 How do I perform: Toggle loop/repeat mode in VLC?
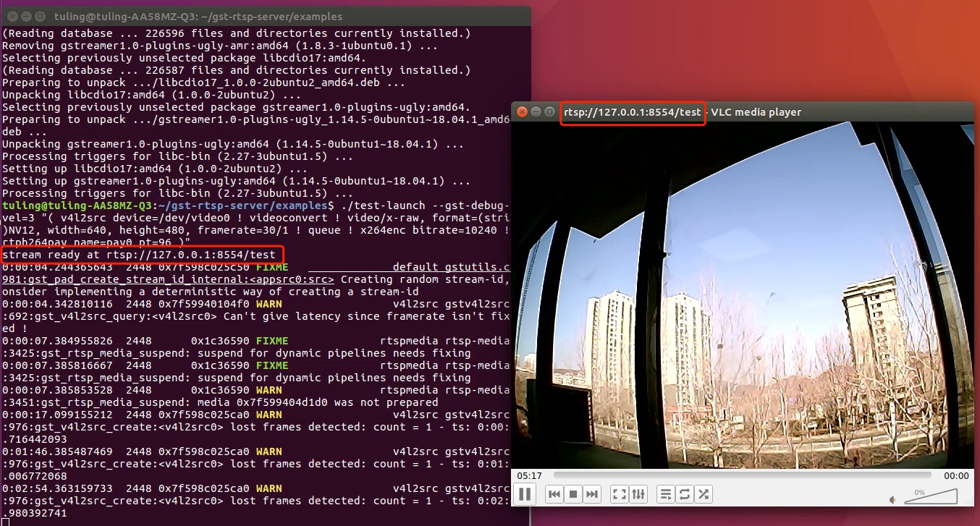(684, 494)
